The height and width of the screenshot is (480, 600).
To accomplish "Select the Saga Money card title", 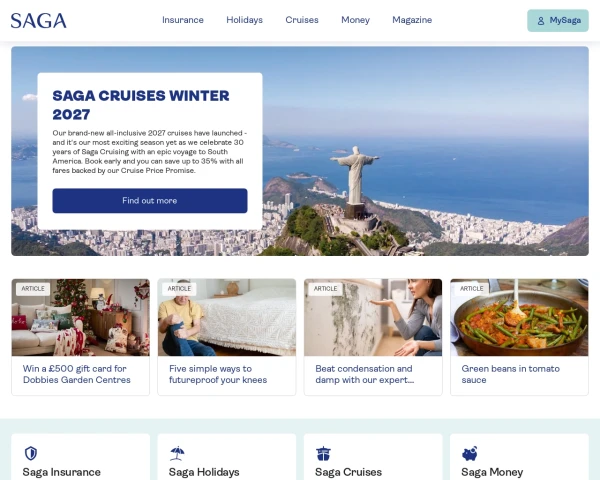I will [x=492, y=472].
